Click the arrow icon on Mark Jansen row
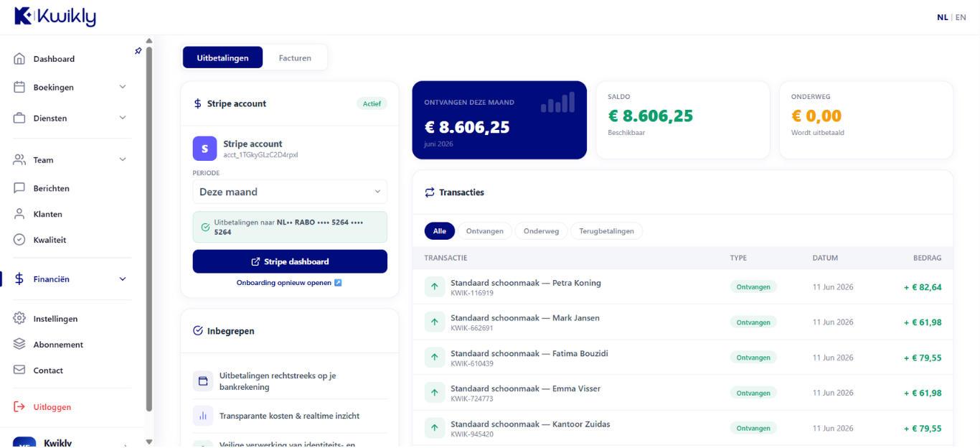This screenshot has height=448, width=980. pos(435,322)
